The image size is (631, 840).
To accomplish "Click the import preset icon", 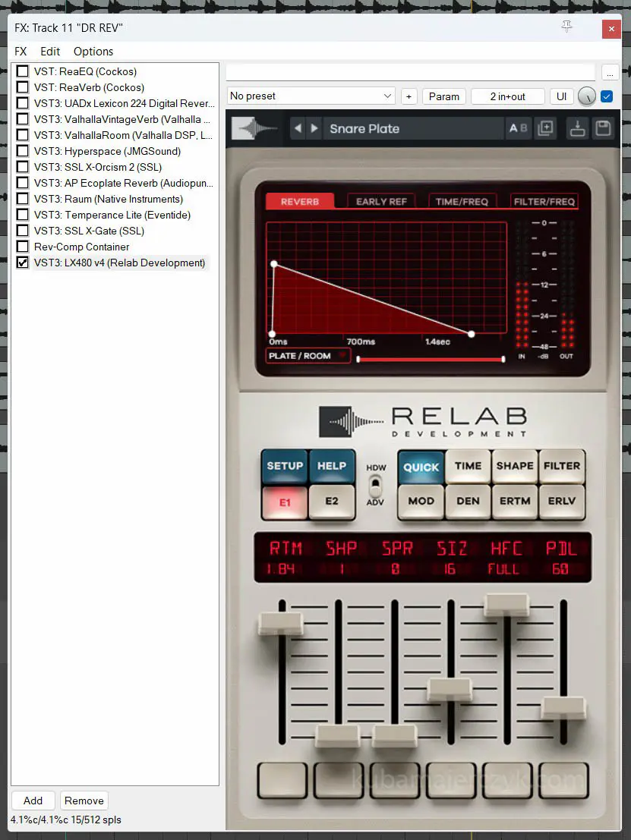I will point(578,128).
